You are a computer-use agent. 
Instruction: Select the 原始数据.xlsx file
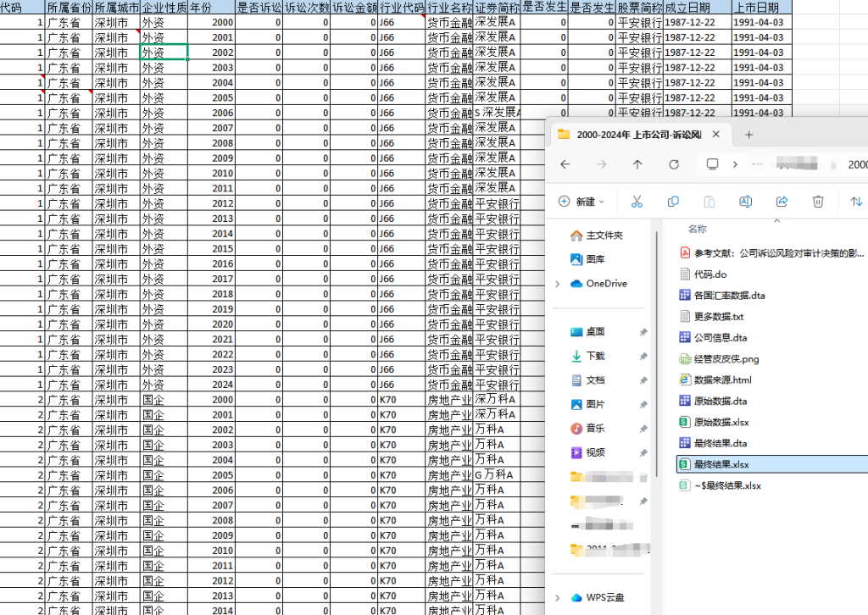click(721, 422)
